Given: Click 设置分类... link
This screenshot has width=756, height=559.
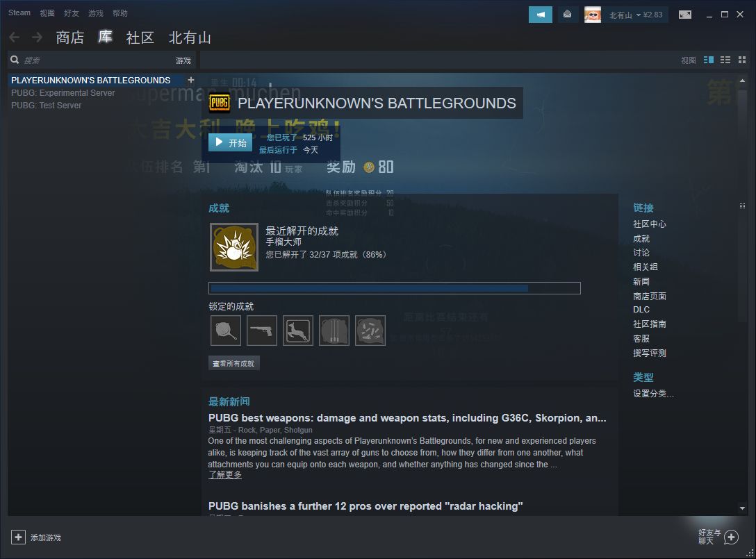Looking at the screenshot, I should [653, 393].
